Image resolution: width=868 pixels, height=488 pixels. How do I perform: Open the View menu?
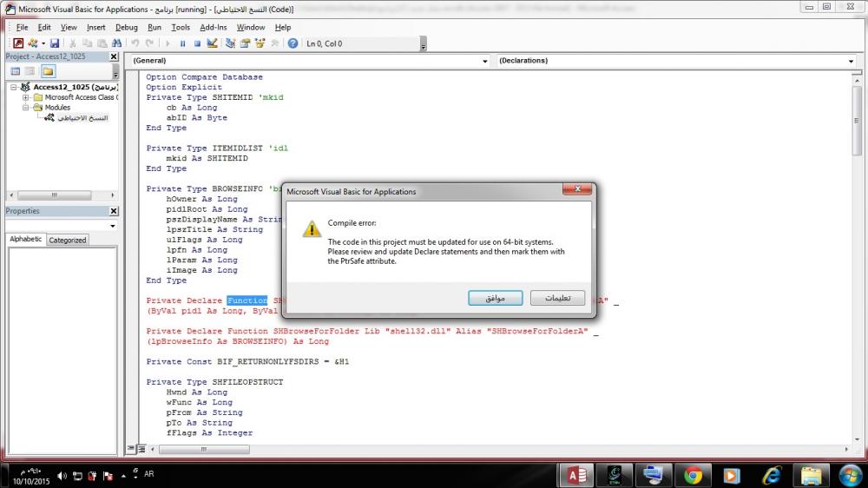coord(69,27)
